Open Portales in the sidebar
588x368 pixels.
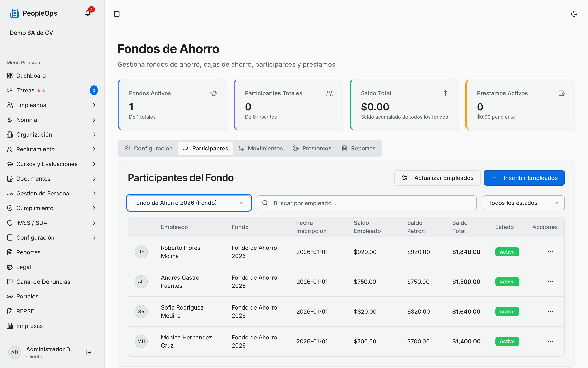(x=52, y=296)
